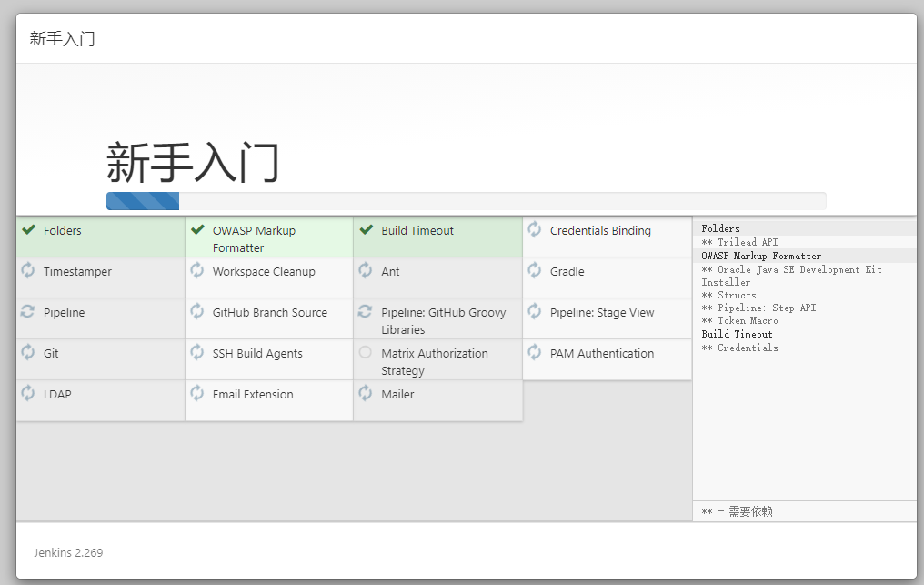Viewport: 924px width, 585px height.
Task: Click the Git plugin name
Action: point(51,354)
